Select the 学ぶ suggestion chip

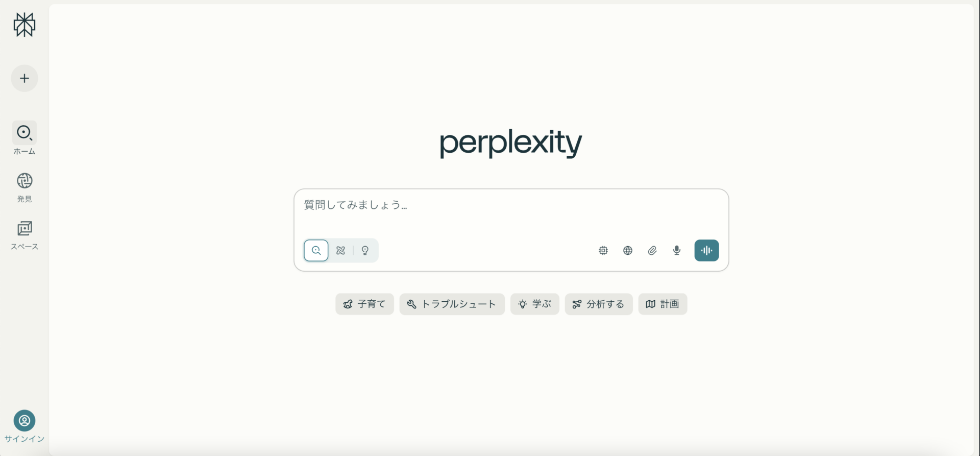point(534,304)
